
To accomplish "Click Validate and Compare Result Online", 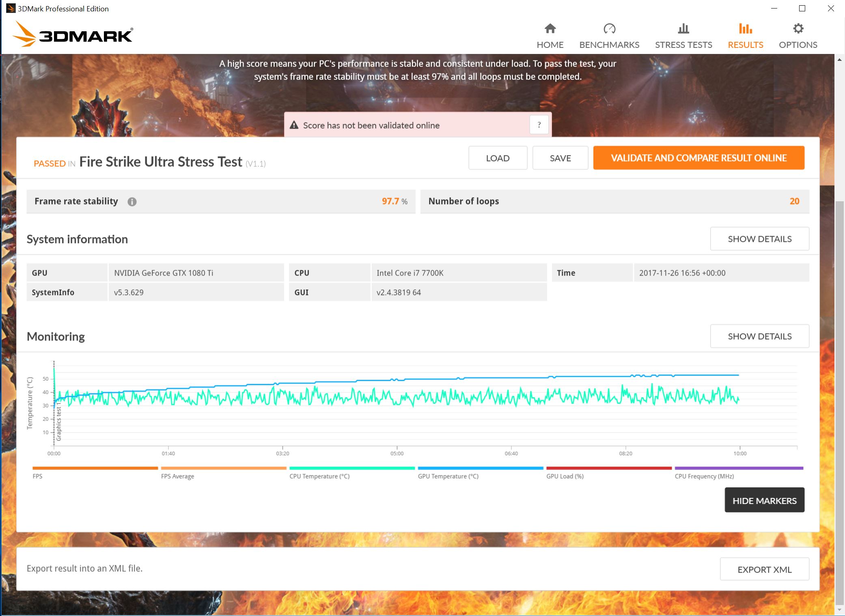I will click(698, 158).
